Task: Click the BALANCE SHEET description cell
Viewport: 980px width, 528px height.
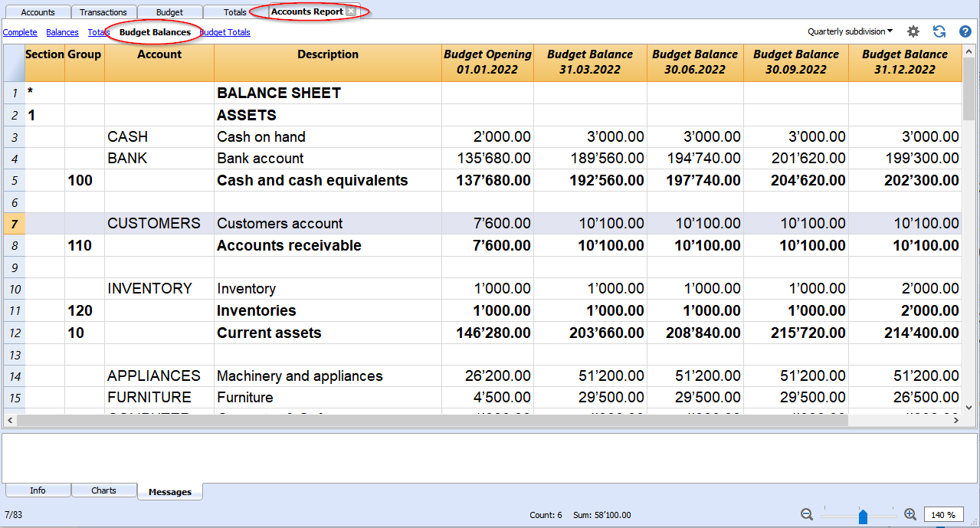Action: (x=328, y=93)
